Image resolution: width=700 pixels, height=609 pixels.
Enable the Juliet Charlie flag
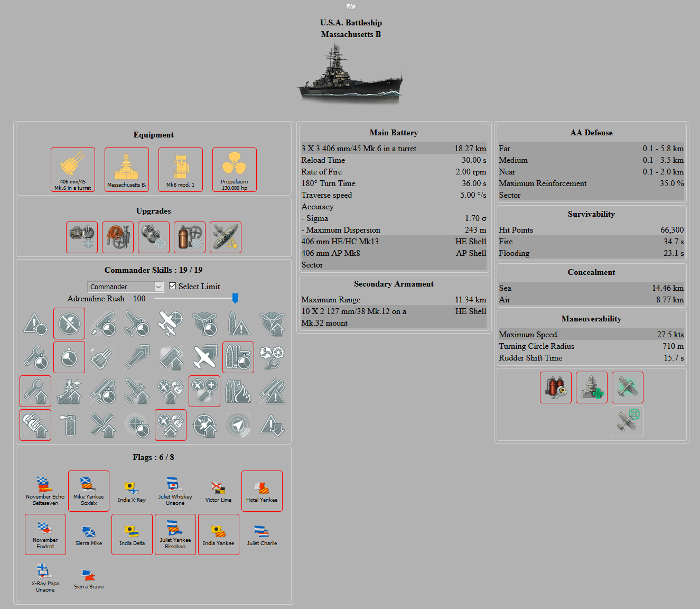point(262,534)
